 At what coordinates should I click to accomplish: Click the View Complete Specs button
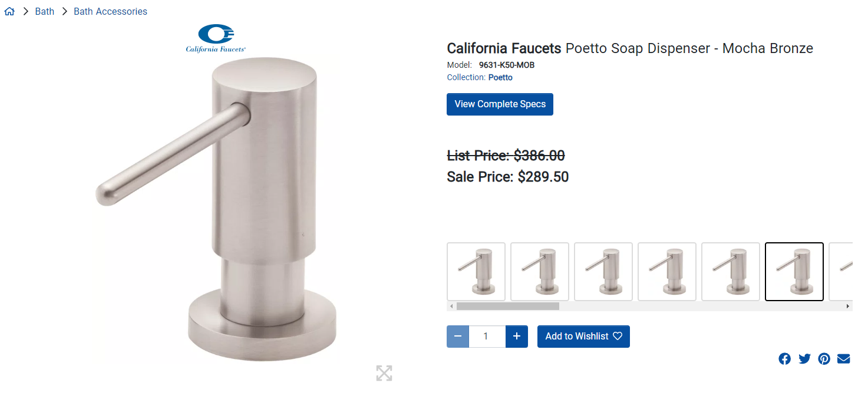click(500, 104)
